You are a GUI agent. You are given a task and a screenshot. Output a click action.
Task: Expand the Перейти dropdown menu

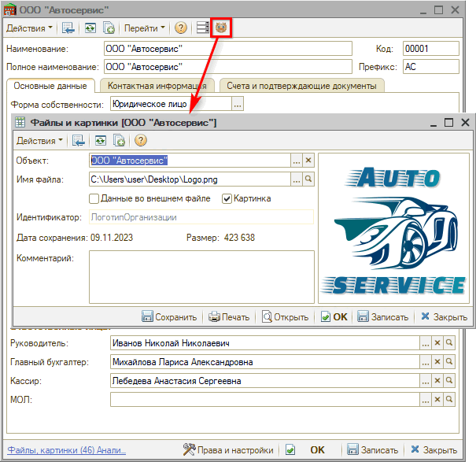(145, 28)
